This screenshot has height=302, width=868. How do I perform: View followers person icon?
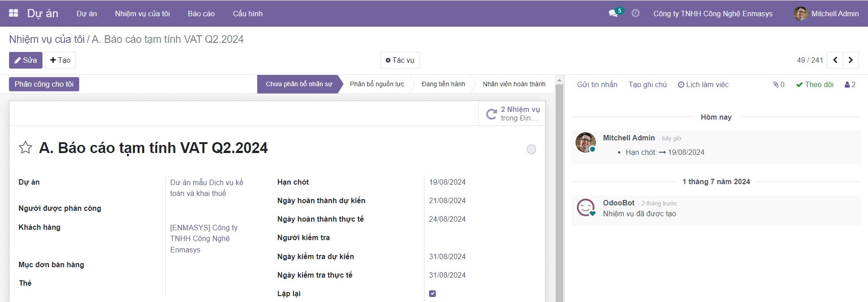point(850,84)
